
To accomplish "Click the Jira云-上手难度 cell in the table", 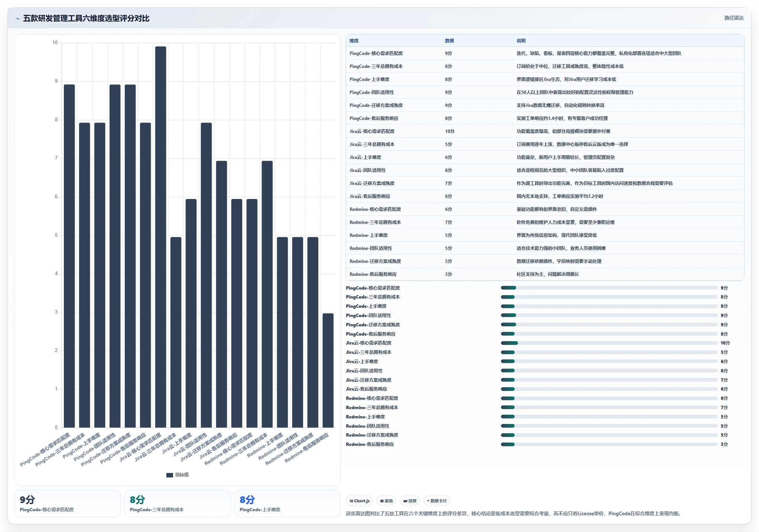I will (365, 157).
